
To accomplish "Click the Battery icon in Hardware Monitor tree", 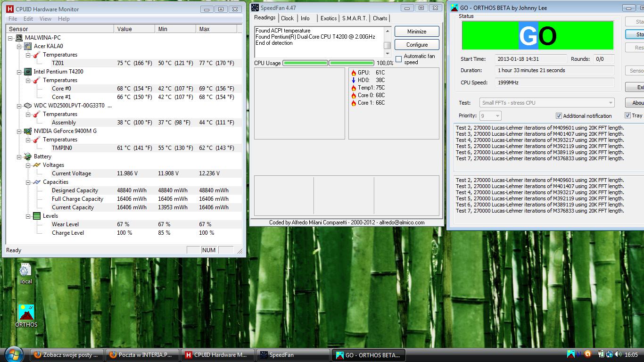I will point(28,156).
